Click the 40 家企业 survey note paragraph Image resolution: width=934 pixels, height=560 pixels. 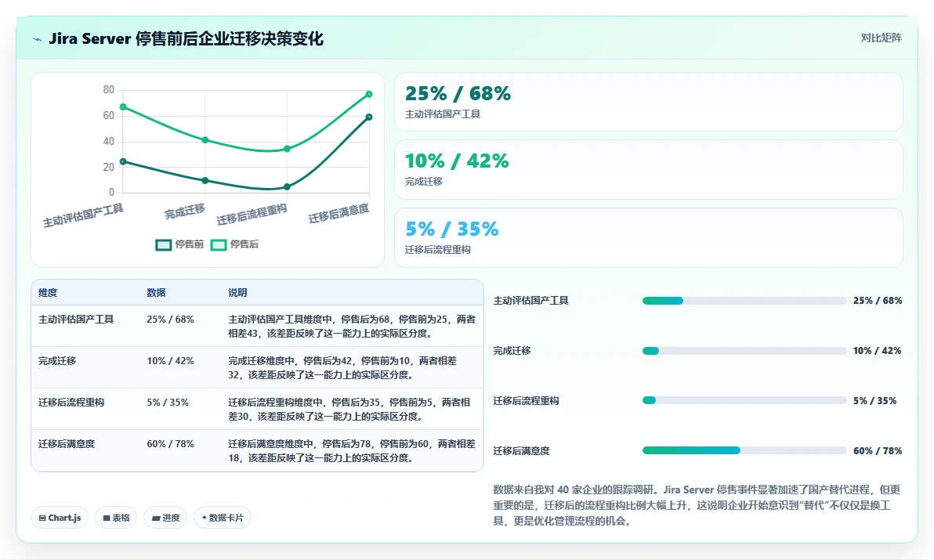coord(697,505)
